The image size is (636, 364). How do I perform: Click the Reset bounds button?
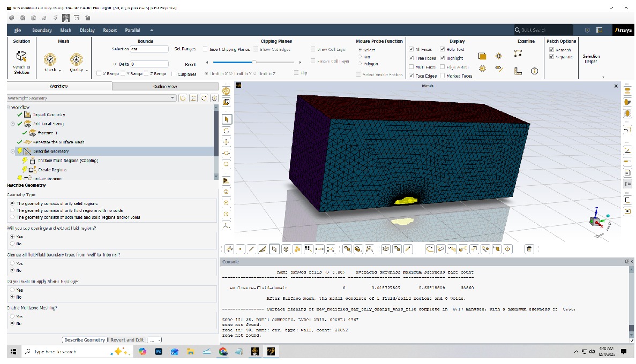click(190, 64)
